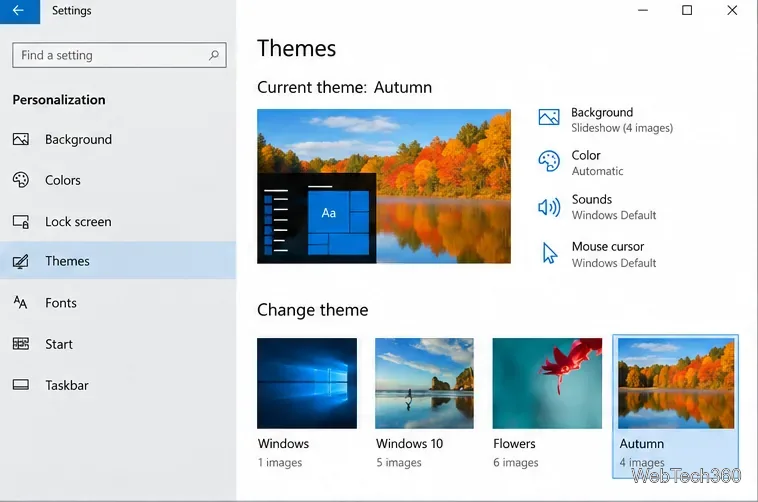This screenshot has width=758, height=502.
Task: Select the Autumn theme thumbnail
Action: (676, 383)
